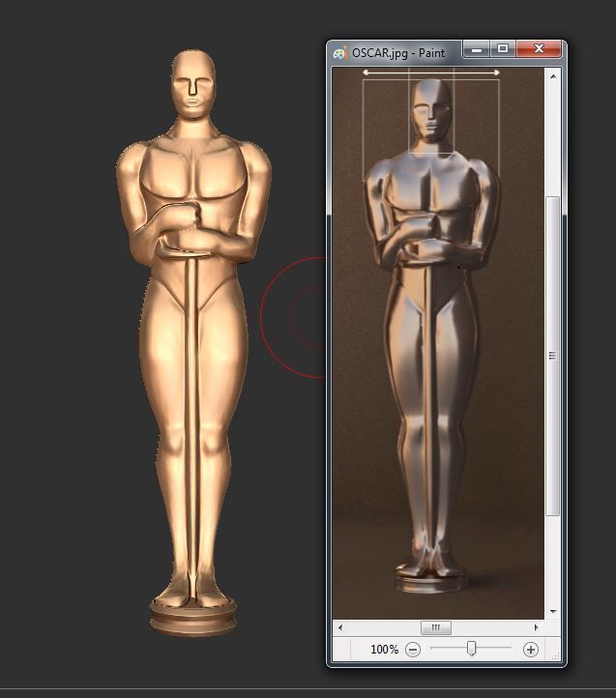616x698 pixels.
Task: Minimize the OSCAR.jpg Paint window
Action: coord(477,49)
